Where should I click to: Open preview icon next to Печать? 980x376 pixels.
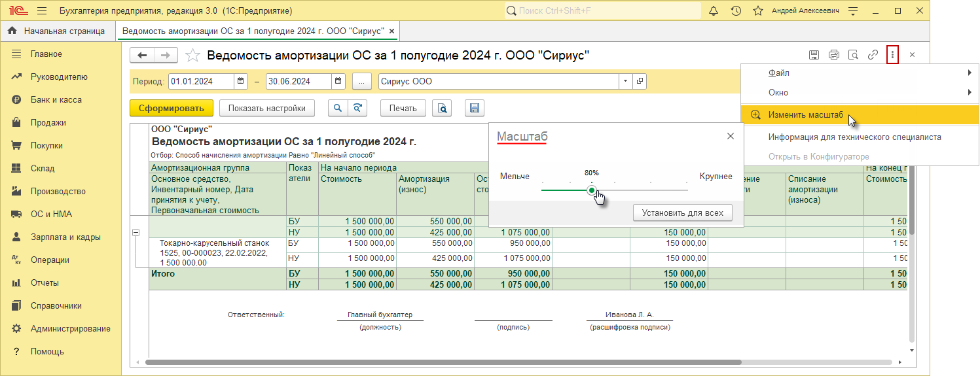pyautogui.click(x=443, y=109)
